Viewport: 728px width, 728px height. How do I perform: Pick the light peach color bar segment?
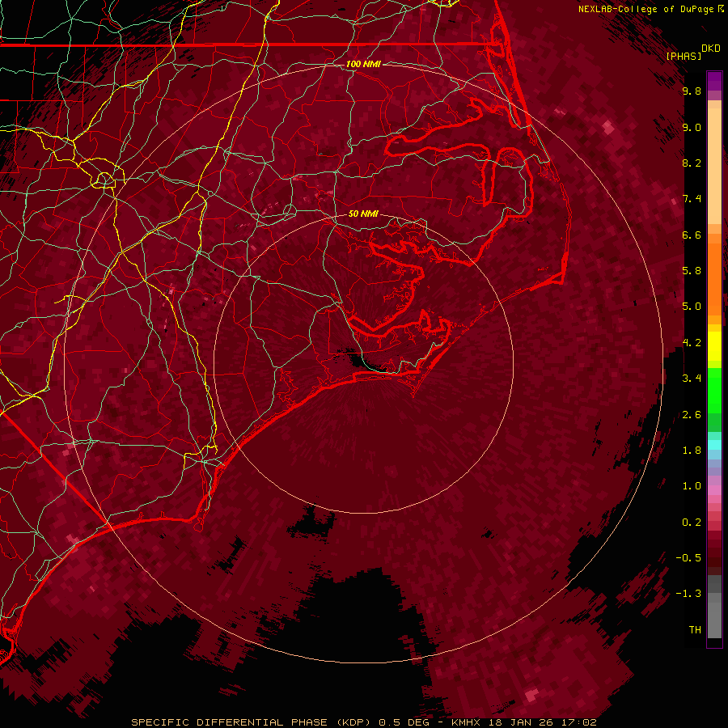click(x=714, y=166)
